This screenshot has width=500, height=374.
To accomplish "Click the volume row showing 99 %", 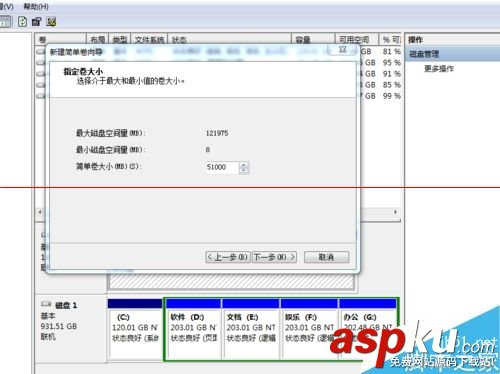I will click(x=381, y=96).
